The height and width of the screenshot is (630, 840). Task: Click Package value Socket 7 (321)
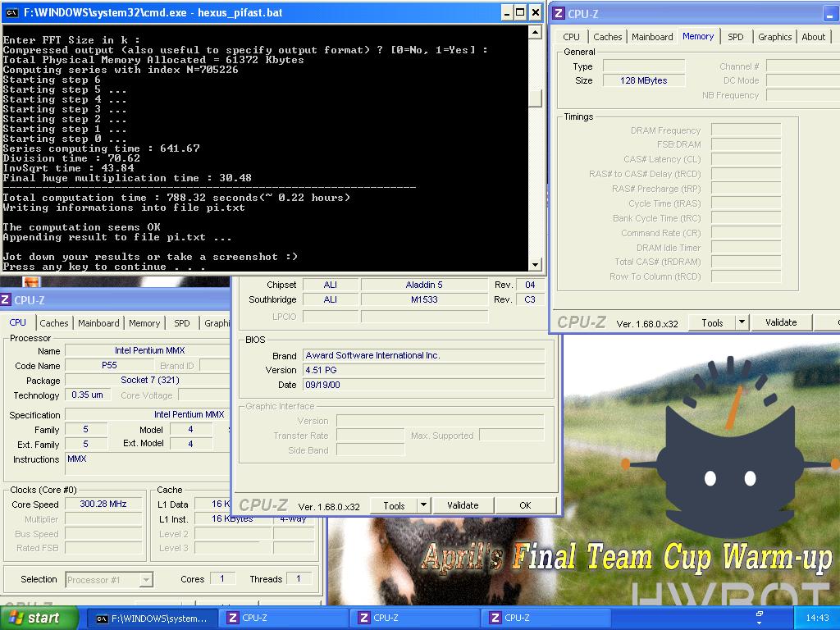point(149,381)
